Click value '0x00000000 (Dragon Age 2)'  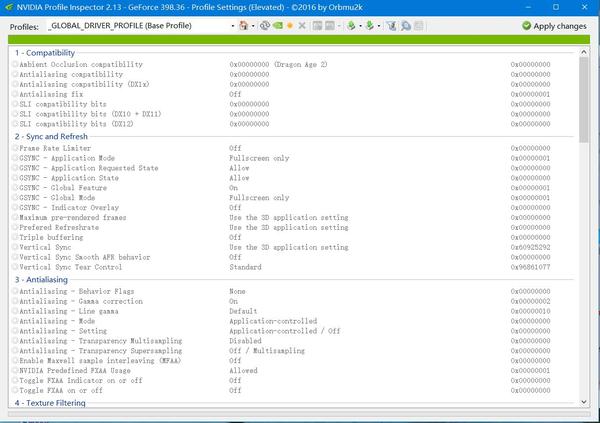tap(278, 64)
